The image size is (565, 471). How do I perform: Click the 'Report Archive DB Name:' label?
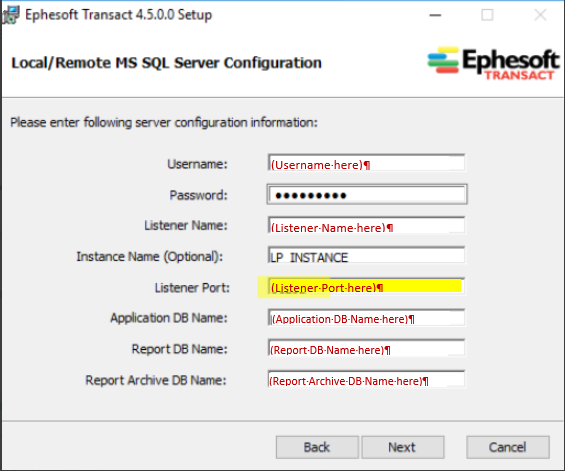click(x=156, y=380)
